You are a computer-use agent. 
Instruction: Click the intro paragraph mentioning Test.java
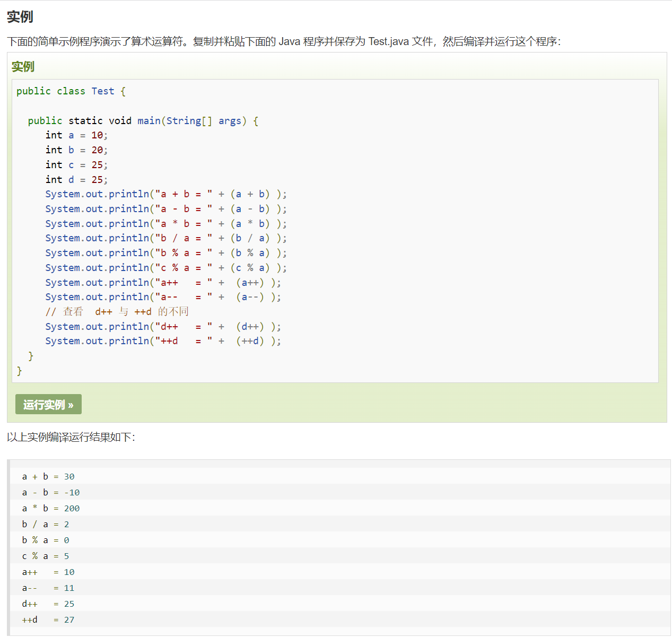[284, 41]
